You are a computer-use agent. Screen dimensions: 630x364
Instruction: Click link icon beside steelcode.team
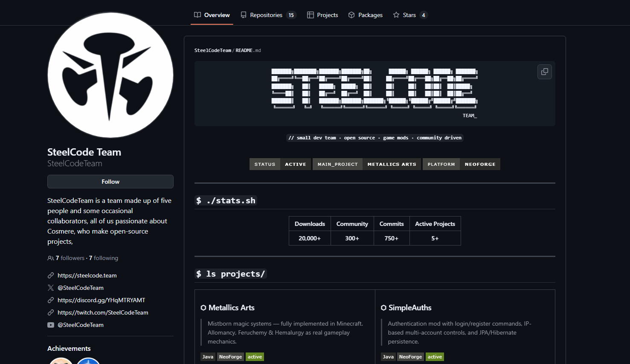point(51,275)
